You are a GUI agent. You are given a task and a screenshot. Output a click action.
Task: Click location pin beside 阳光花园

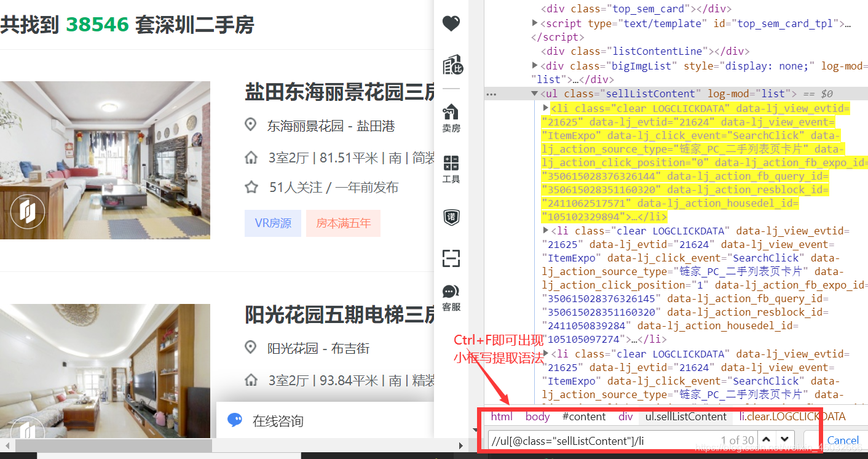[250, 348]
